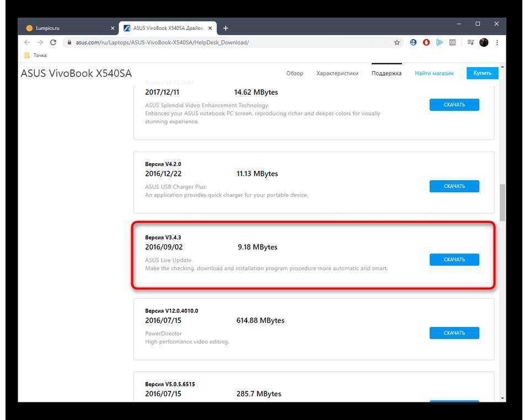Bookmark this page with the star icon
The height and width of the screenshot is (420, 524).
click(397, 42)
